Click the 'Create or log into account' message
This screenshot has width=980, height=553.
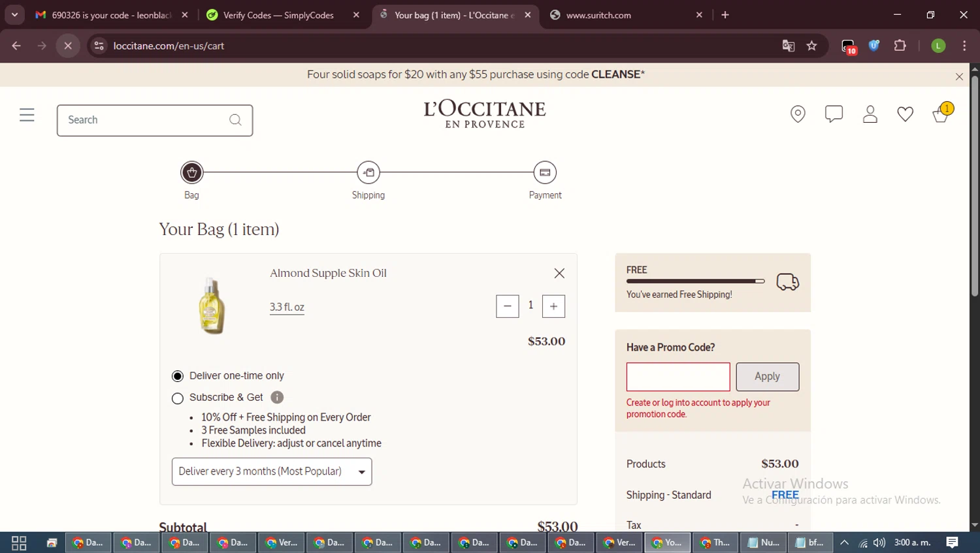[698, 409]
